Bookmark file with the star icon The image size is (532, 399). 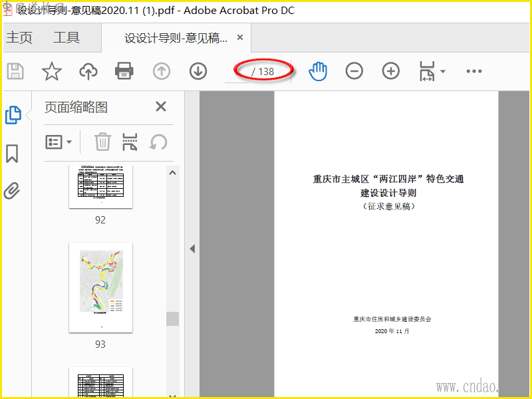click(x=52, y=71)
